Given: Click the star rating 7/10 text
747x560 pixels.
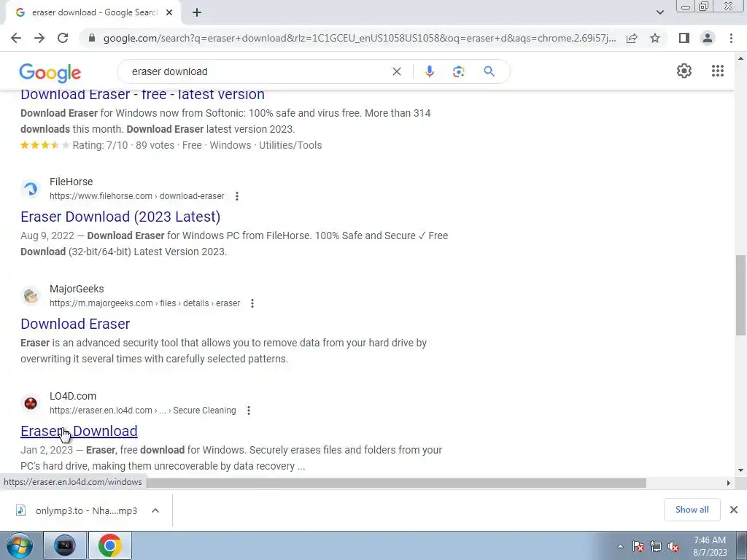Looking at the screenshot, I should [100, 145].
